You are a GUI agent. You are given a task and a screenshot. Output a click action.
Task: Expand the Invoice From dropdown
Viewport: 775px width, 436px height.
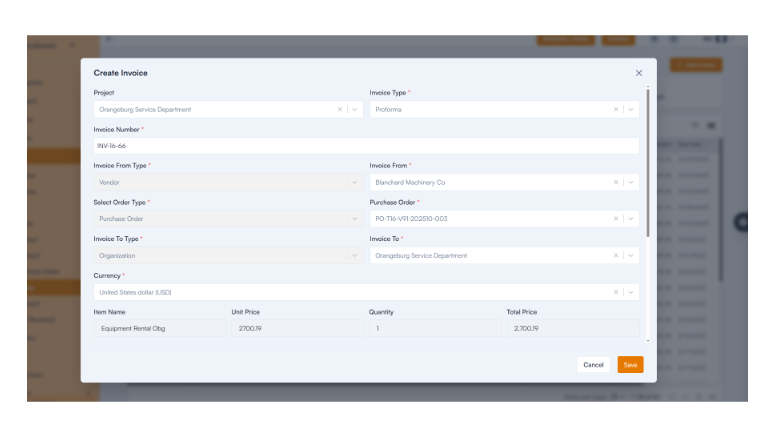pyautogui.click(x=630, y=182)
